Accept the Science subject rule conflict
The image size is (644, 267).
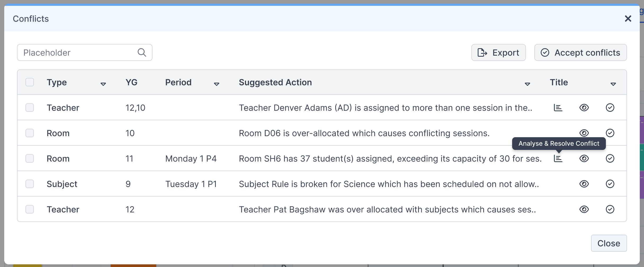(x=610, y=184)
